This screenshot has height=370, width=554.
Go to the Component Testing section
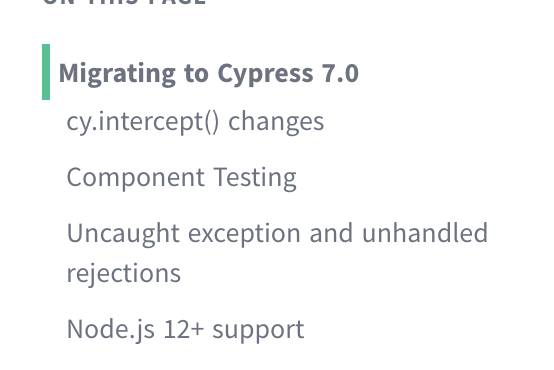click(x=182, y=177)
